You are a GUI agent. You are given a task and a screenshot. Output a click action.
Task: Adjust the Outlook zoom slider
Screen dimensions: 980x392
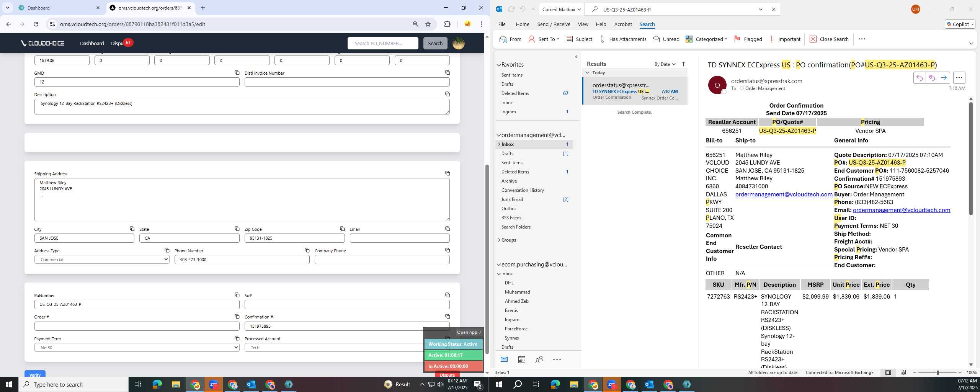pos(938,372)
